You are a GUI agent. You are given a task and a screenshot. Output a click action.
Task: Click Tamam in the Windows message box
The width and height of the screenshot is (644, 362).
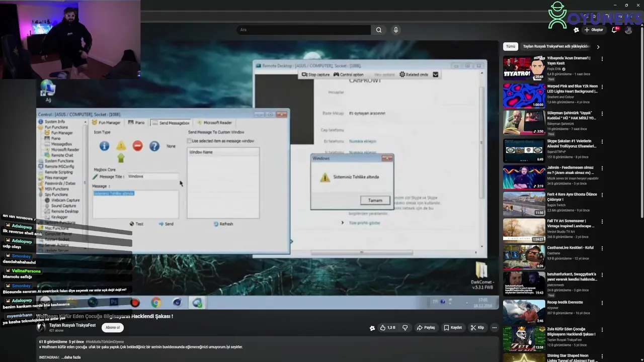[x=375, y=200]
